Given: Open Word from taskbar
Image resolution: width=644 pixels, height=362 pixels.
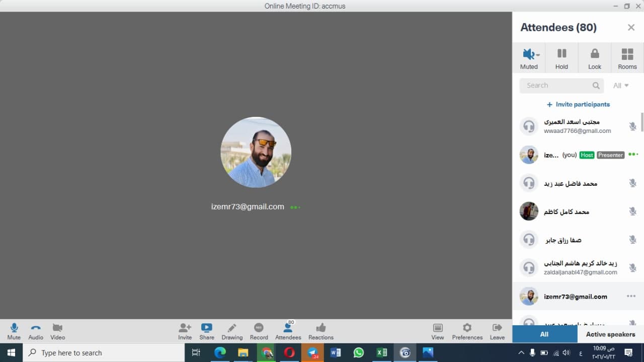Looking at the screenshot, I should coord(336,352).
